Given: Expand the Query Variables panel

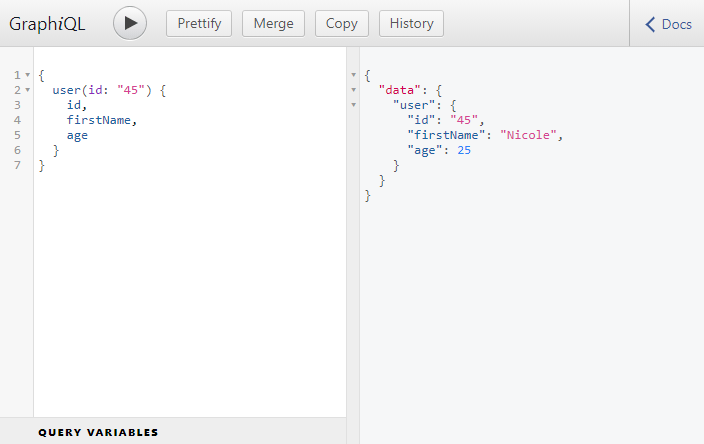Looking at the screenshot, I should tap(98, 432).
